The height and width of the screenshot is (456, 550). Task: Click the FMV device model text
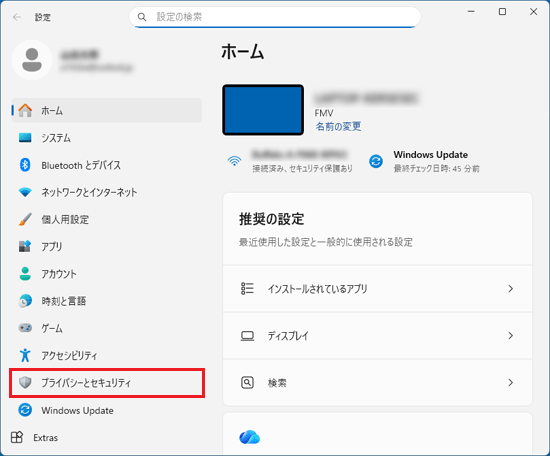point(324,113)
